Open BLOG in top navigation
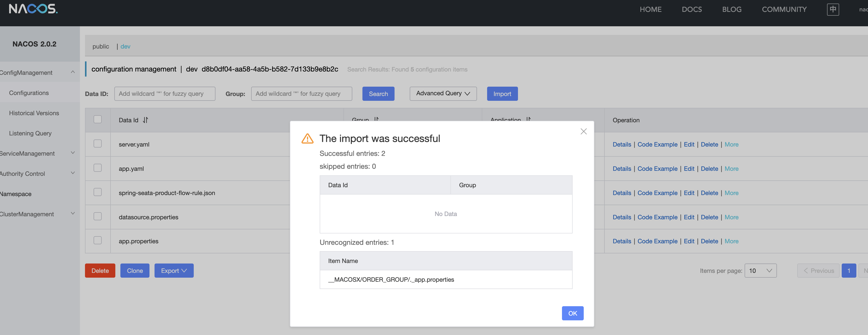Screen dimensions: 868x335 (x=731, y=9)
